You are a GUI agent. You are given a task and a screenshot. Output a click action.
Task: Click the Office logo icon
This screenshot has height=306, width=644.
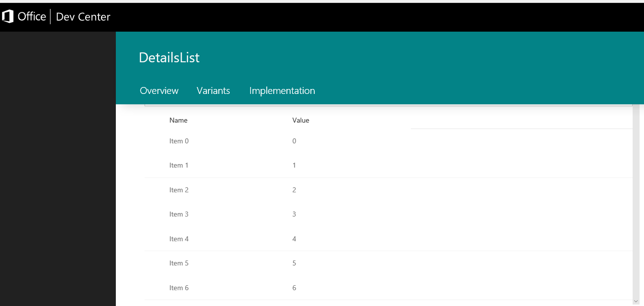pyautogui.click(x=7, y=16)
